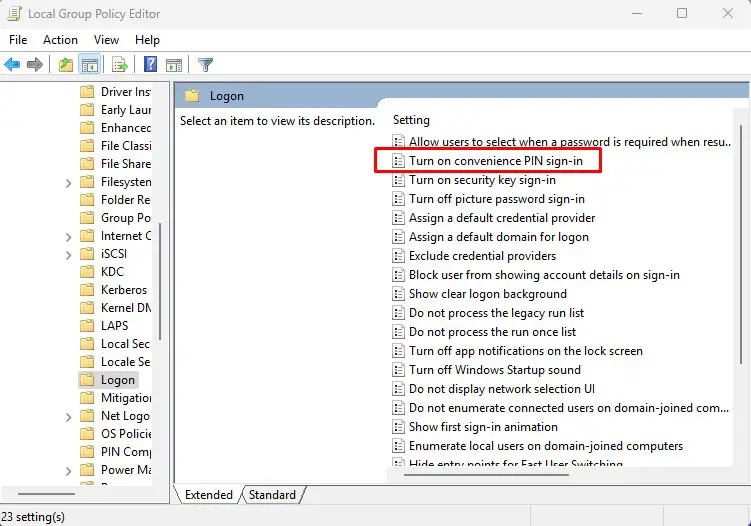Open the Help menu
Viewport: 751px width, 526px height.
point(147,40)
